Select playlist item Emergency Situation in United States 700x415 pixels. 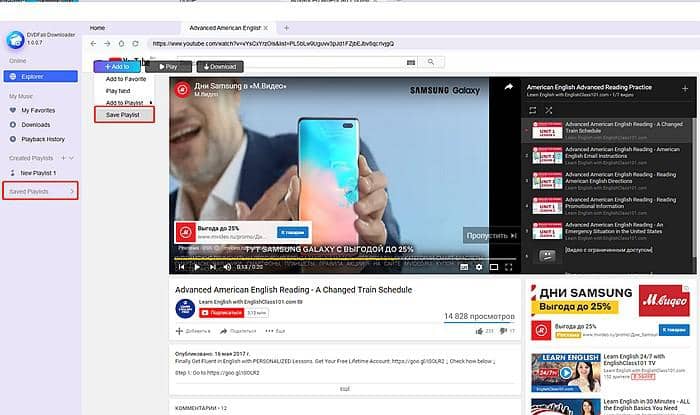coord(607,231)
